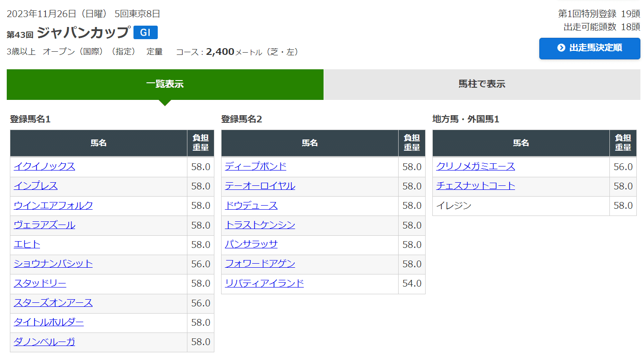Open the クリノメガミエース link
644x364 pixels.
point(476,166)
